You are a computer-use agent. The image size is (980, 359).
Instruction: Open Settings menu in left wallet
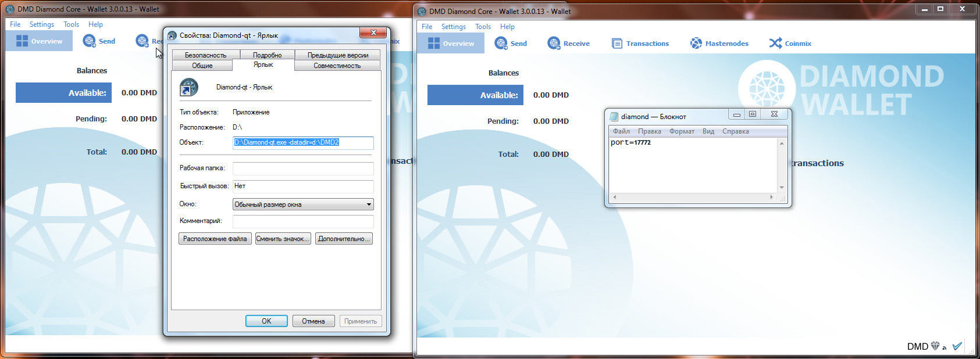click(x=42, y=24)
